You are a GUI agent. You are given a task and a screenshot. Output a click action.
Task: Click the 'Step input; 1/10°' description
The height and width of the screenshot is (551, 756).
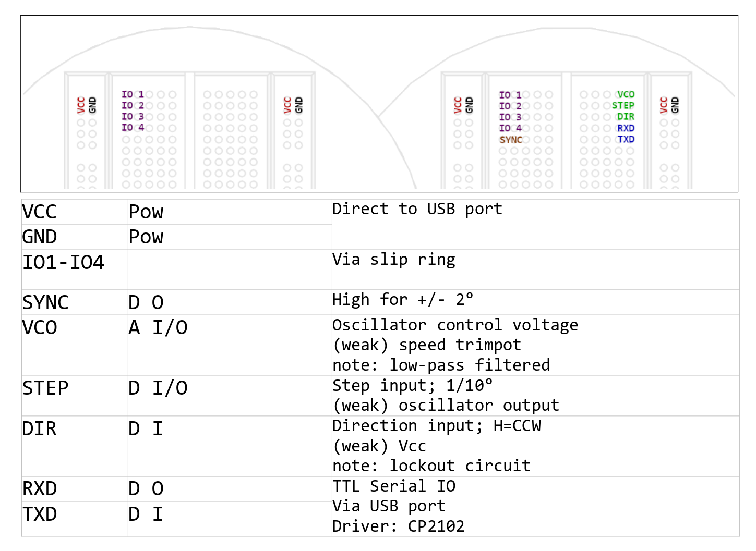[412, 386]
